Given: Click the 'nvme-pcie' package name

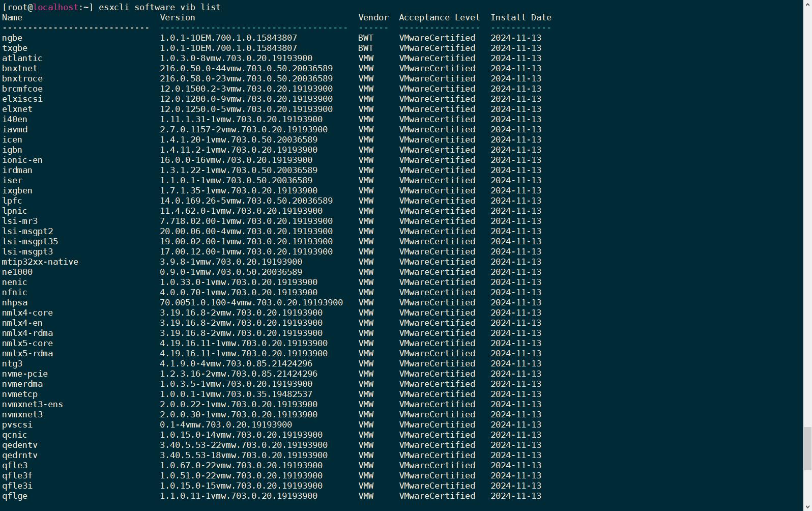Looking at the screenshot, I should coord(25,374).
